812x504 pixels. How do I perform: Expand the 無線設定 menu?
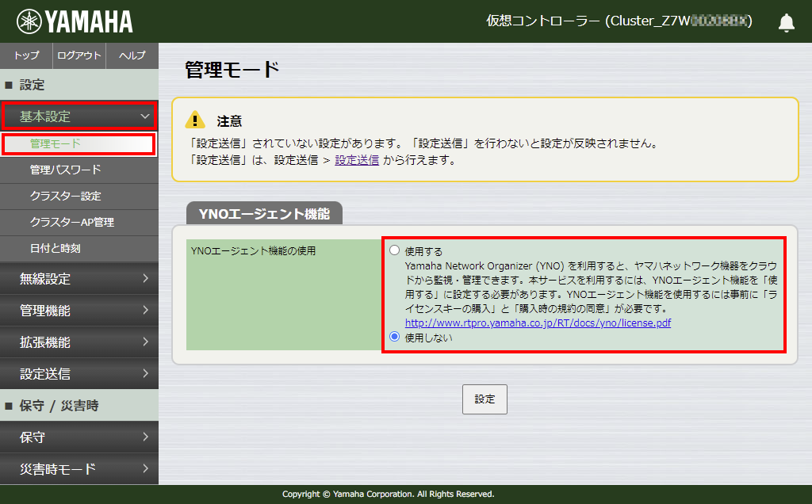[79, 278]
